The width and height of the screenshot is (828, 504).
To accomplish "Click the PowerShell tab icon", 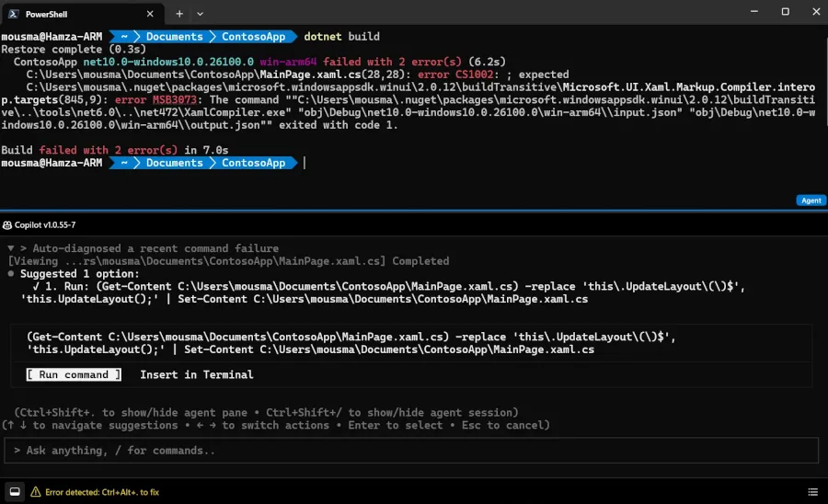I will (x=14, y=14).
